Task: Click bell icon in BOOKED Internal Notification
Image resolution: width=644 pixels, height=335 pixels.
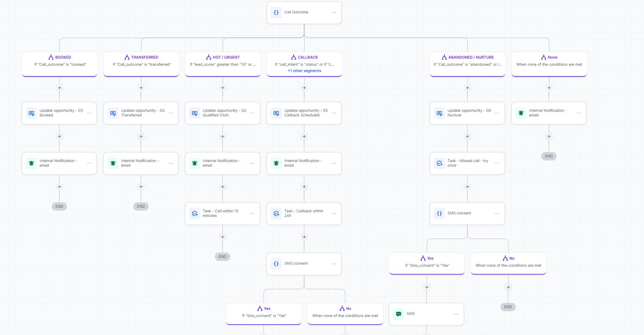Action: point(31,163)
